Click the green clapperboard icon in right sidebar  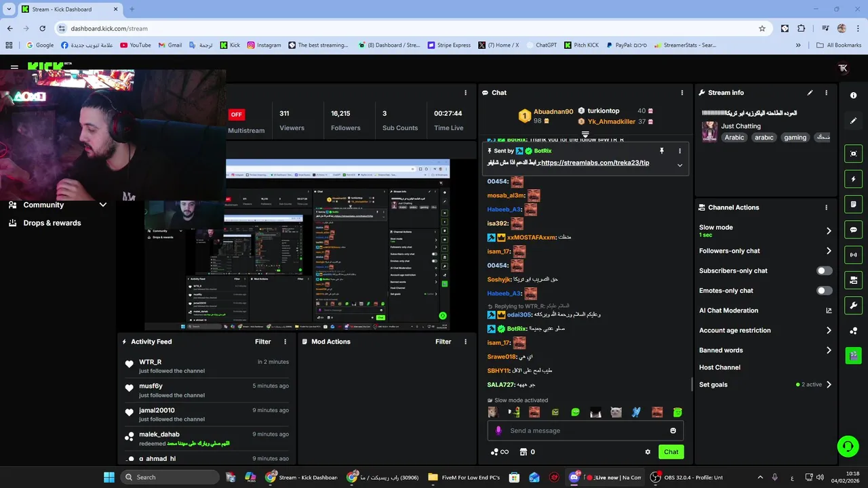853,355
